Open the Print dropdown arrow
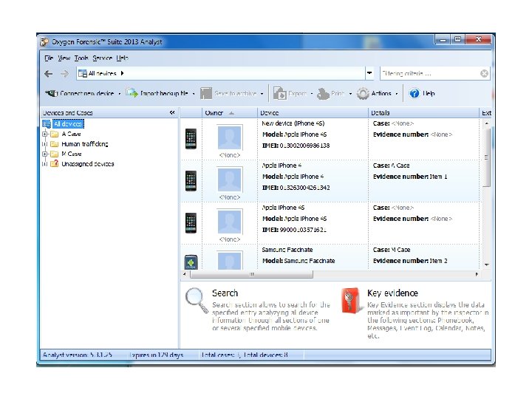Image resolution: width=532 pixels, height=399 pixels. coord(350,94)
